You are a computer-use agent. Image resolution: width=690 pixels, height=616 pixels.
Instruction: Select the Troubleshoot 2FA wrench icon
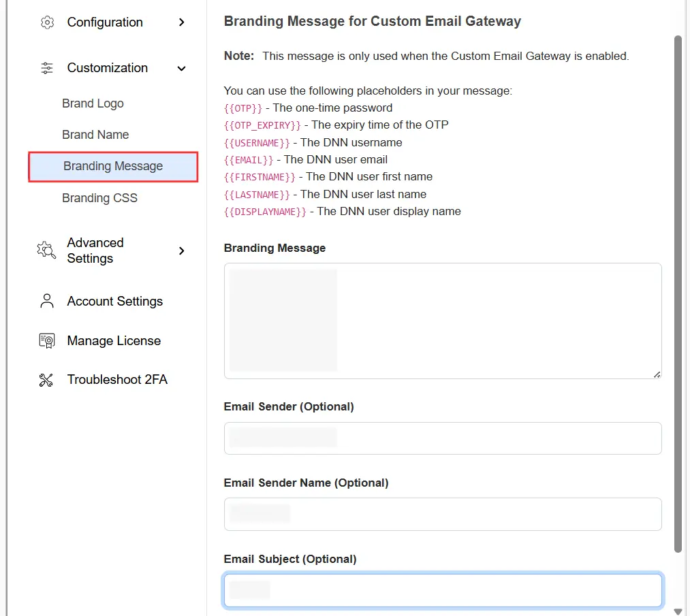tap(46, 379)
